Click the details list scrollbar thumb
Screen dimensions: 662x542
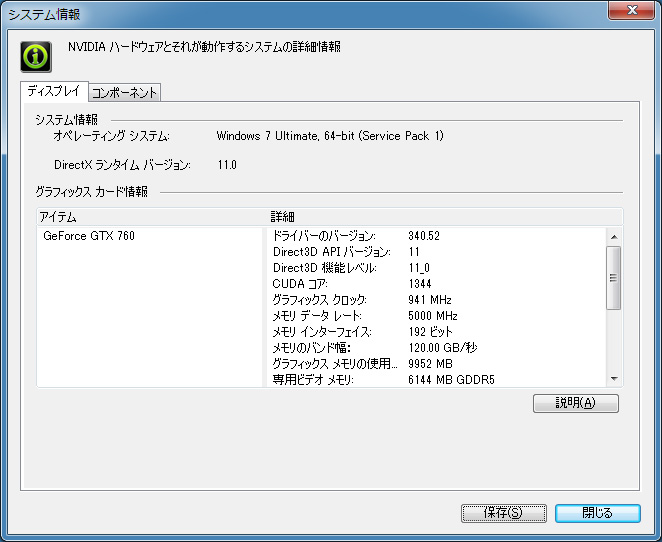(x=614, y=278)
